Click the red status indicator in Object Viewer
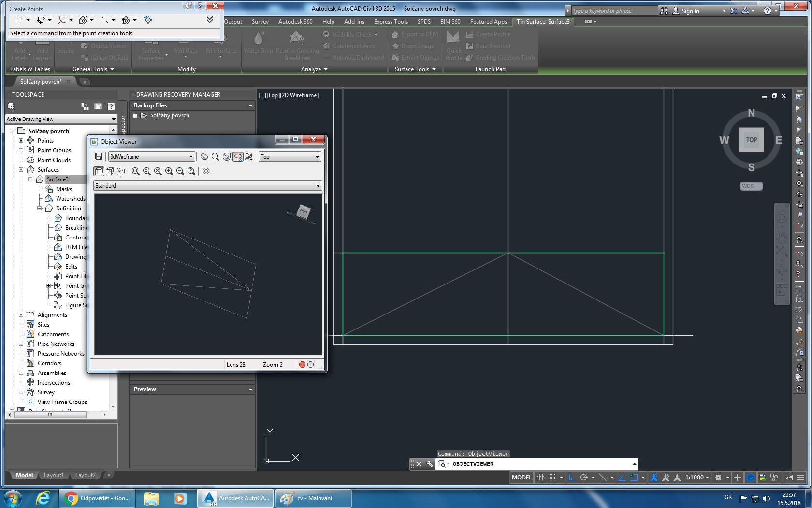The image size is (812, 508). pyautogui.click(x=302, y=364)
